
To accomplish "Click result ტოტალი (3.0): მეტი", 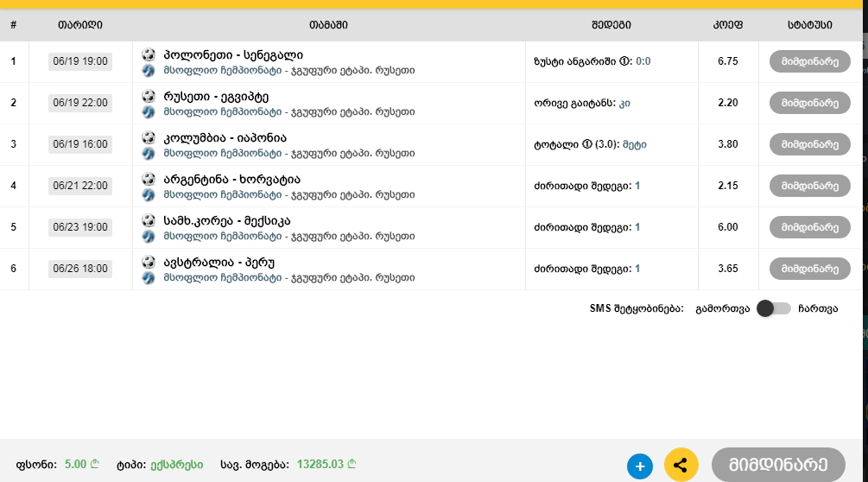I will [590, 144].
